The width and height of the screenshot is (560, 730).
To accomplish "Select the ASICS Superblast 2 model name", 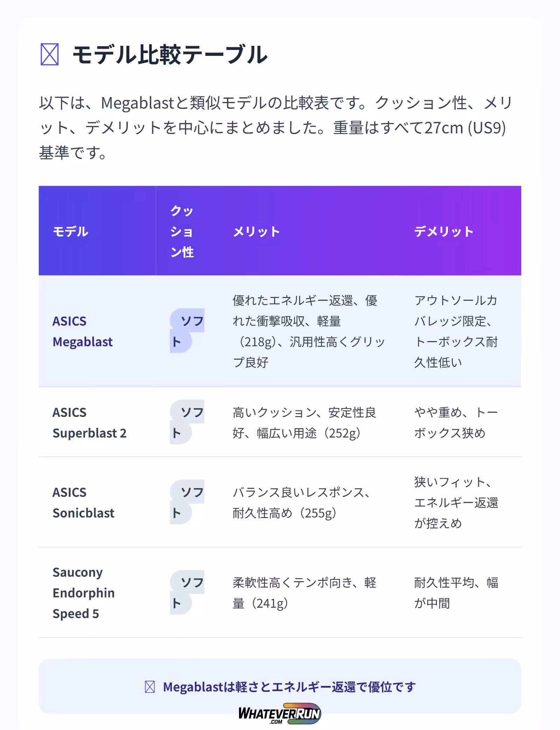I will (x=89, y=422).
